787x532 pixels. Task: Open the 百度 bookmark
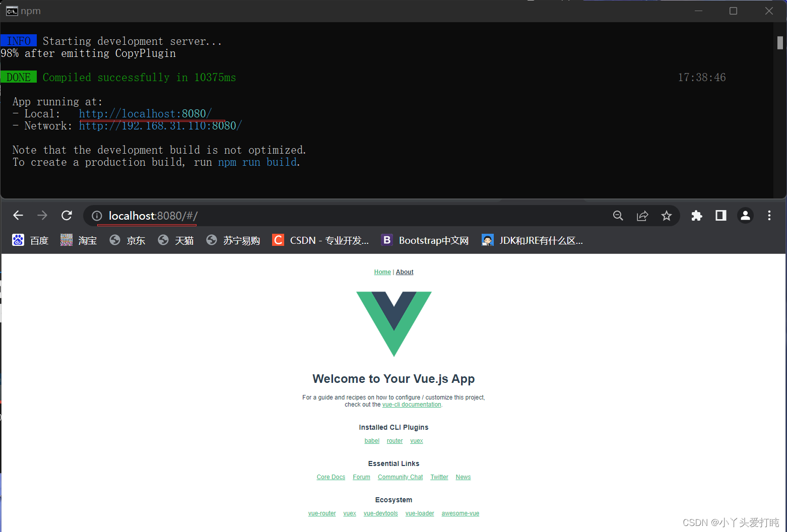[30, 240]
